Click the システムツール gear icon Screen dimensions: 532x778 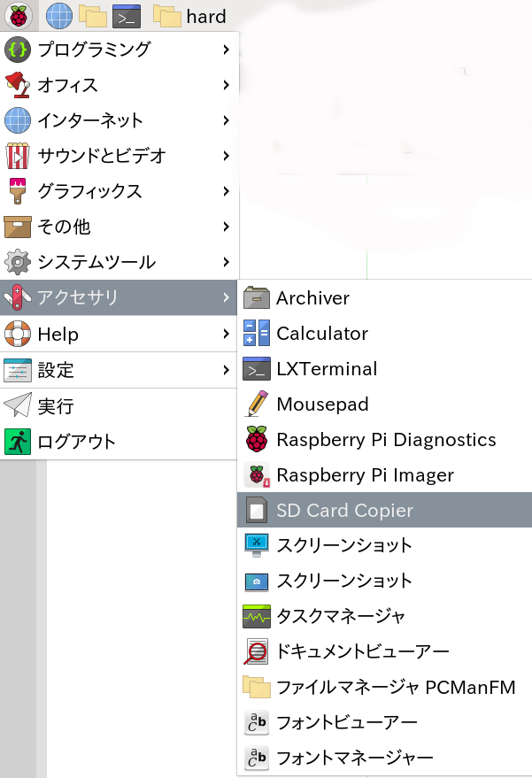[x=18, y=262]
